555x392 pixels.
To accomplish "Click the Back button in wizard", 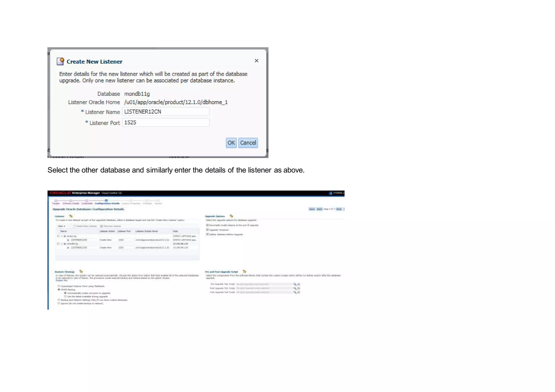I will point(320,209).
